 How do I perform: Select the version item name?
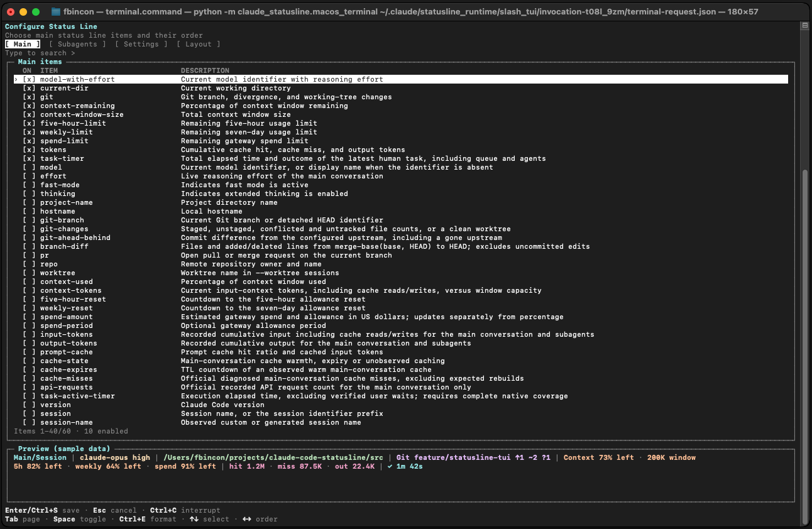point(55,405)
